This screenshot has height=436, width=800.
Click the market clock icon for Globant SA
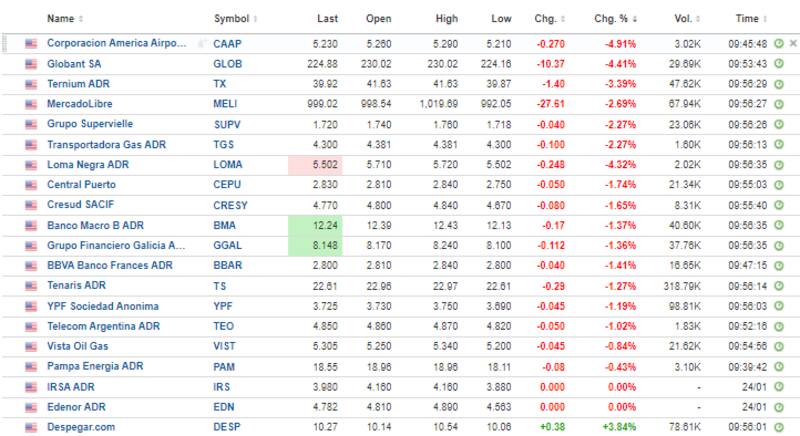[x=778, y=64]
